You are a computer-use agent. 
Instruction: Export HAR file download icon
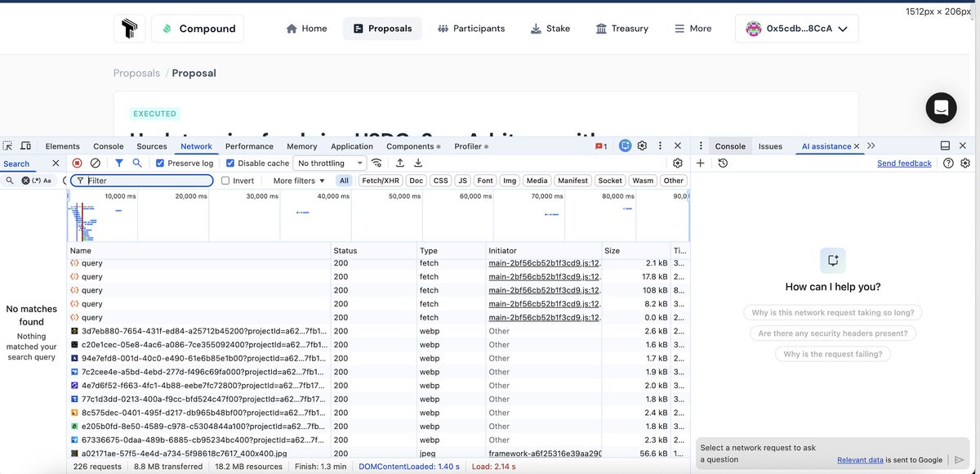click(418, 163)
